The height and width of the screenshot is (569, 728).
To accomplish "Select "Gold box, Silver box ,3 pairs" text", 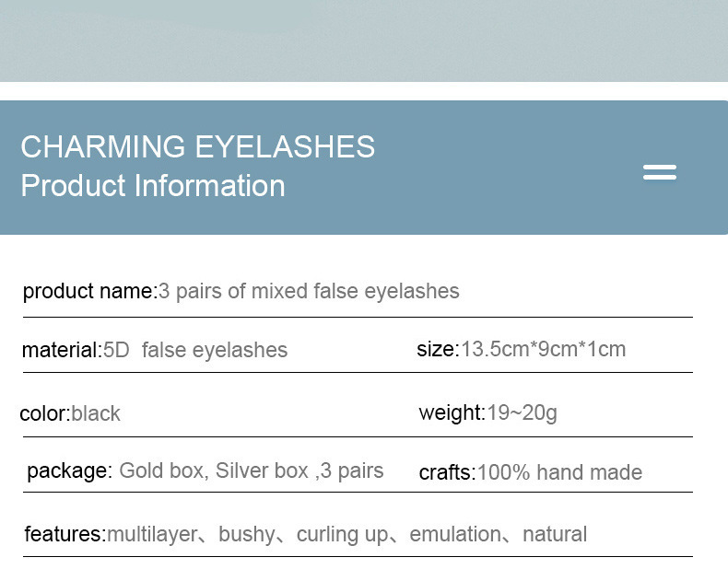I will click(252, 470).
